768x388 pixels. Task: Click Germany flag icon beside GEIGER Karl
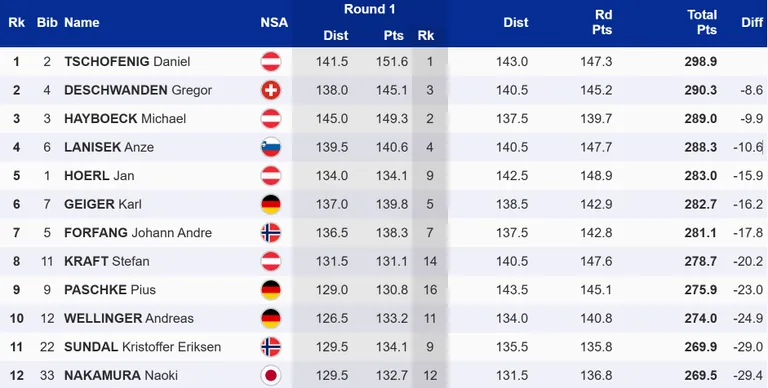point(270,204)
